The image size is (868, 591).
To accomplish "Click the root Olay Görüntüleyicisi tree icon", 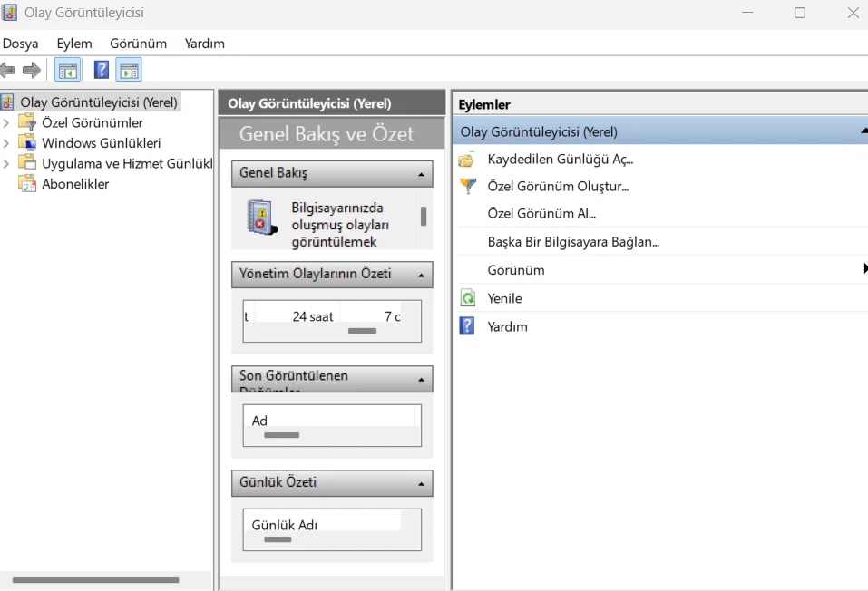I will click(x=7, y=102).
